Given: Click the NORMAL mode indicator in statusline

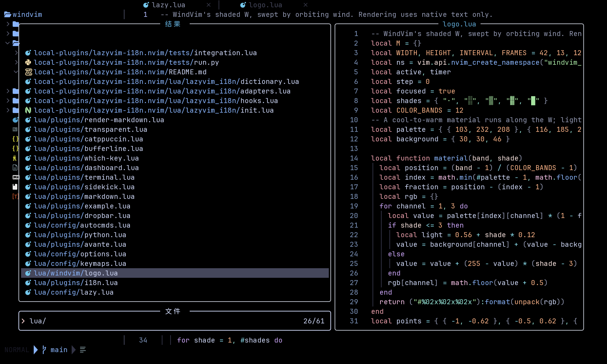Looking at the screenshot, I should [x=17, y=350].
